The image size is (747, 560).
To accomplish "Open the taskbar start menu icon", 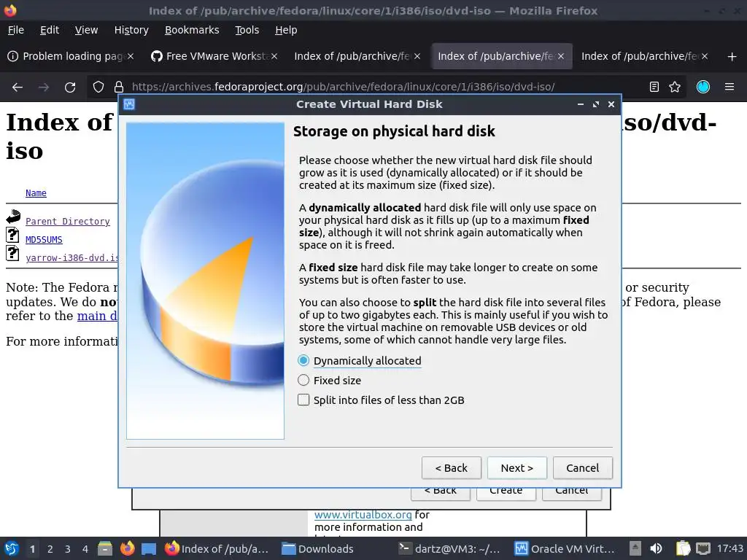I will pyautogui.click(x=12, y=548).
